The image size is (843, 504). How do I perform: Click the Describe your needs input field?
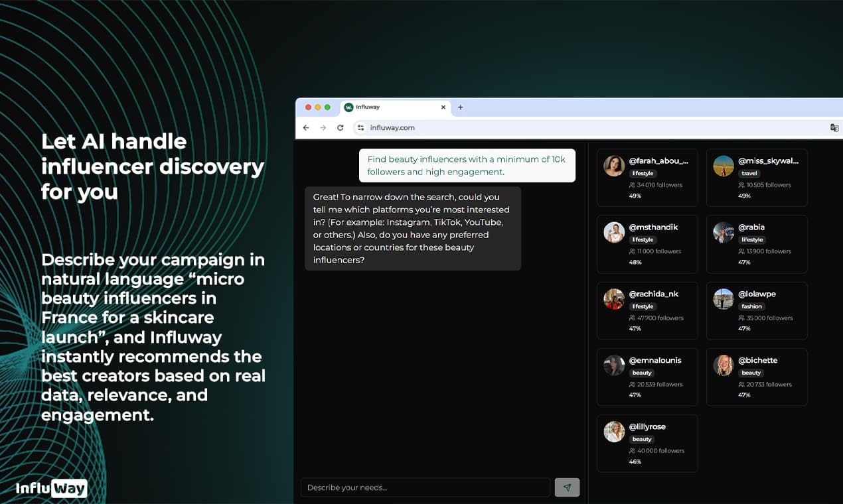(425, 487)
